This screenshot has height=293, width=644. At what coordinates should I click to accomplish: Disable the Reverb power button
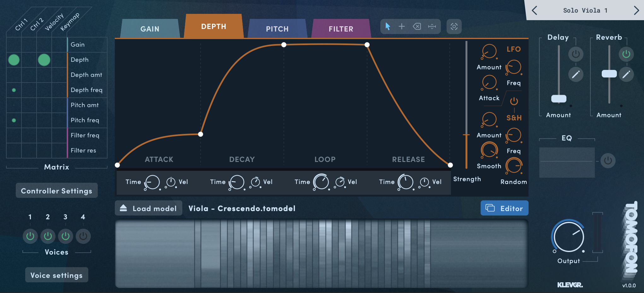(626, 54)
